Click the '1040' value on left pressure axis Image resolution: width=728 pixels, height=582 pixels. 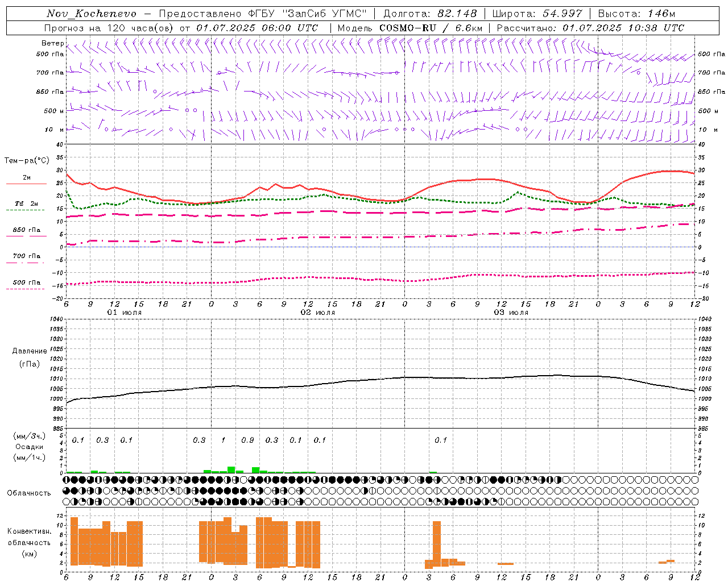57,319
